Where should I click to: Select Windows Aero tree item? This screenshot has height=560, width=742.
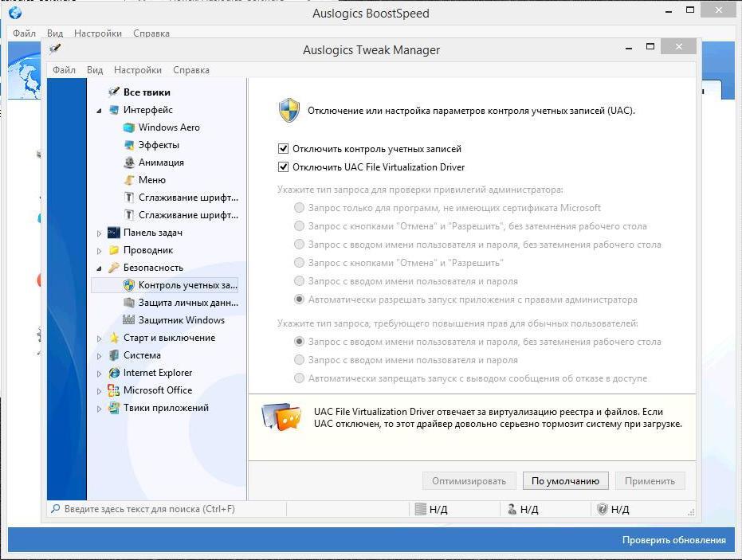161,127
